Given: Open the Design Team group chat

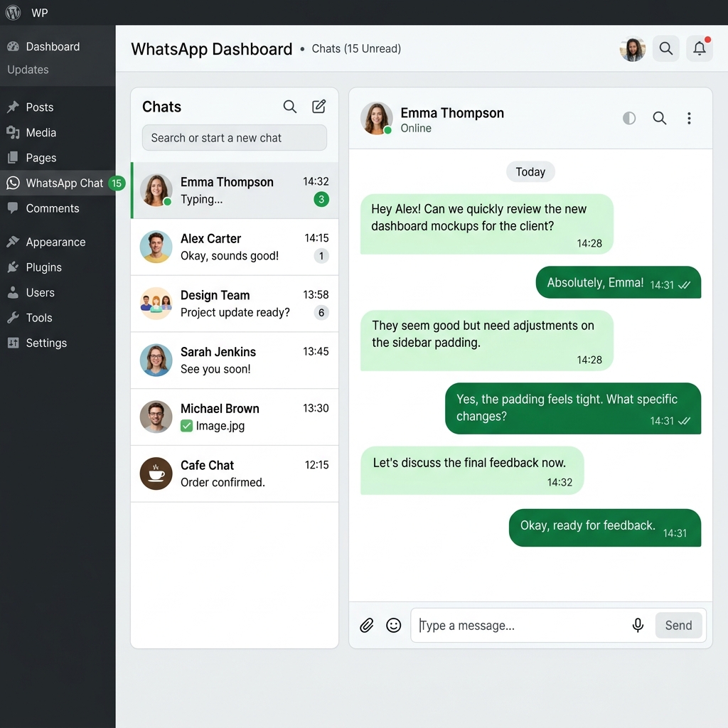Looking at the screenshot, I should tap(235, 304).
